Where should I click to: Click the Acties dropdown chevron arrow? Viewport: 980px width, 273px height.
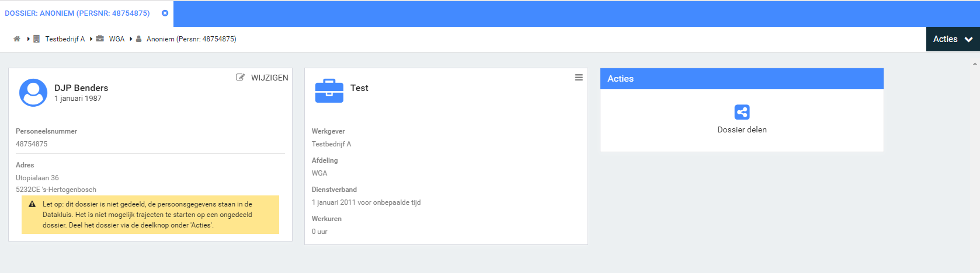tap(968, 40)
